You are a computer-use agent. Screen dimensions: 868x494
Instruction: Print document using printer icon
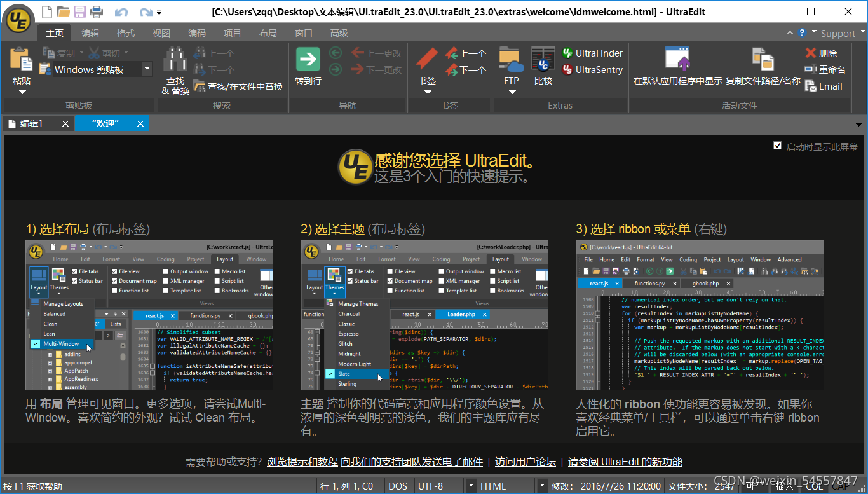[x=97, y=11]
